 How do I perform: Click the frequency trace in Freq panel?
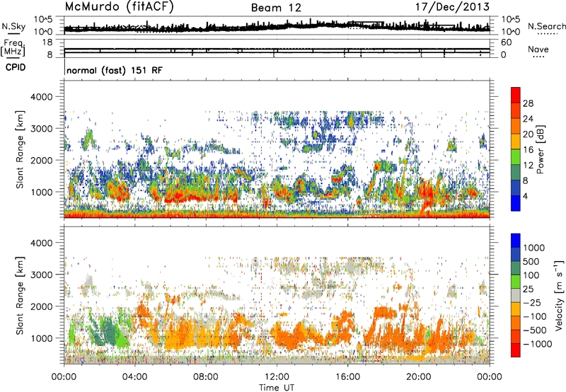point(277,49)
